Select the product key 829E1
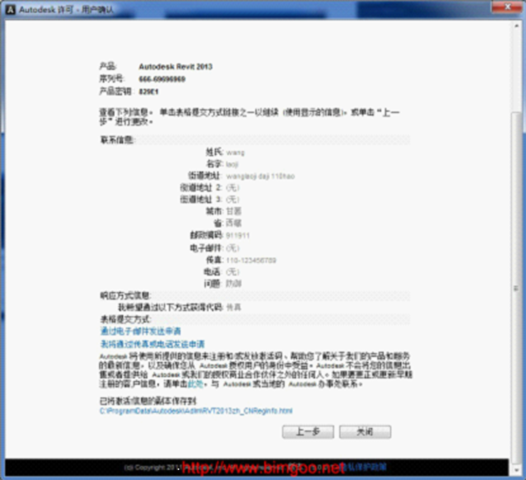 (149, 92)
